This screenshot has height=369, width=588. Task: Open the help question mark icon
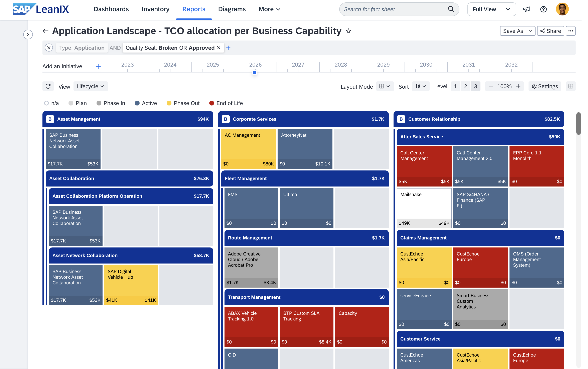(x=543, y=9)
